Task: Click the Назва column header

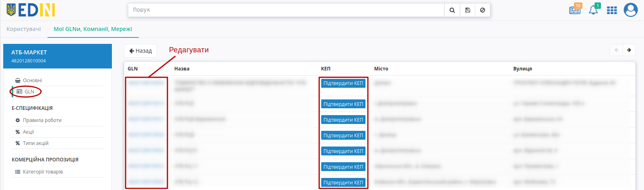Action: click(x=182, y=69)
